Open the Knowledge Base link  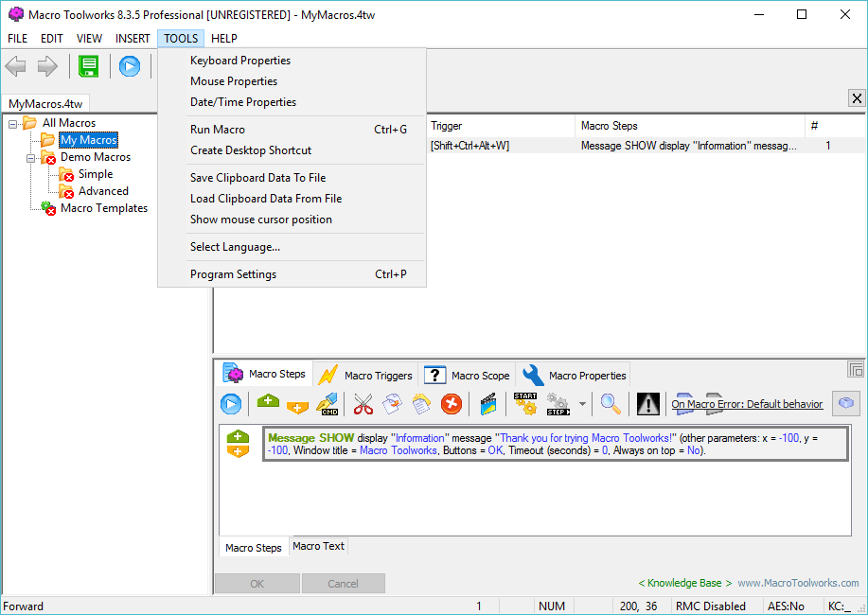click(684, 583)
